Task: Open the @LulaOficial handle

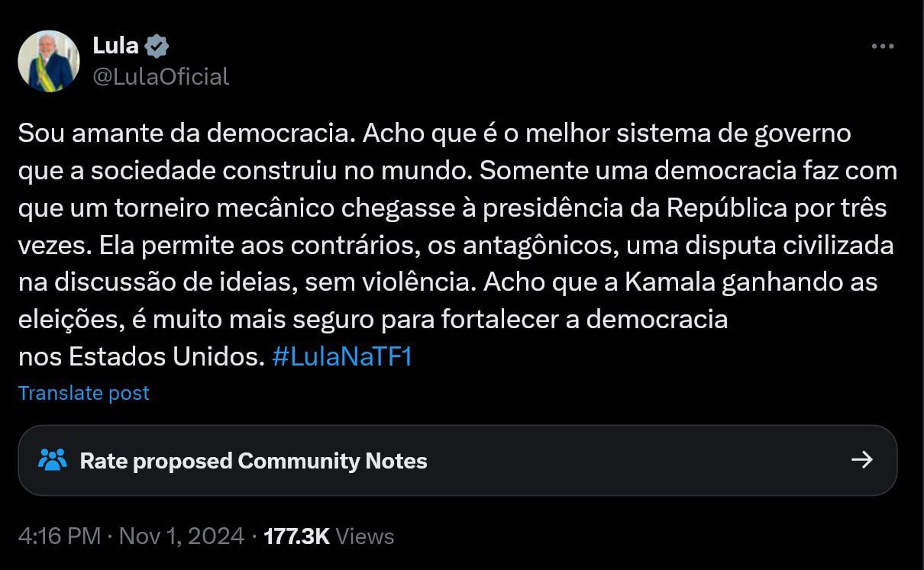Action: click(x=160, y=76)
